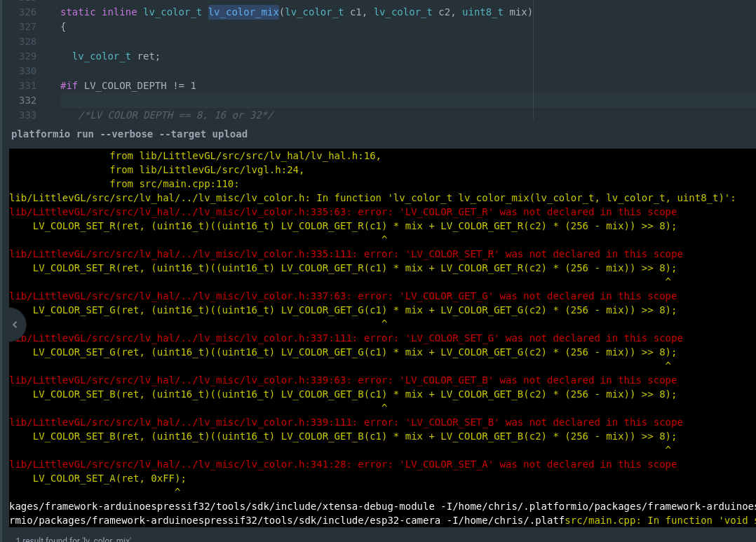This screenshot has width=756, height=542.
Task: Select the active line number 332
Action: (27, 100)
